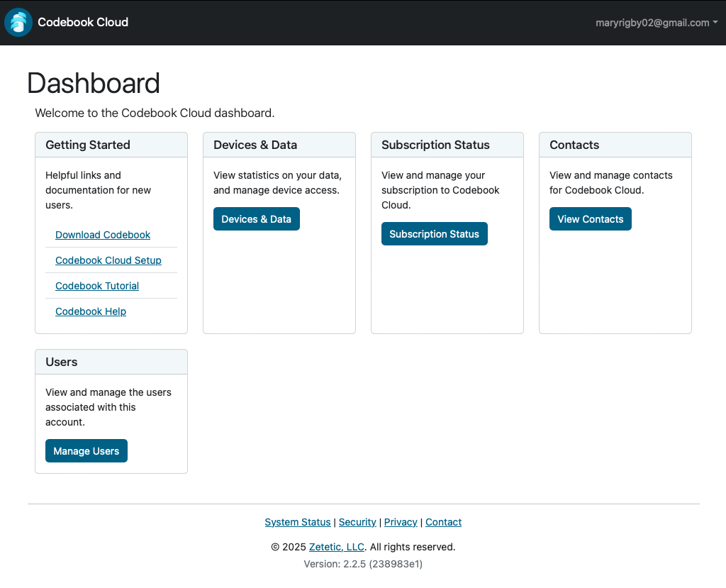This screenshot has width=726, height=588.
Task: Click the View Contacts button
Action: pos(590,218)
